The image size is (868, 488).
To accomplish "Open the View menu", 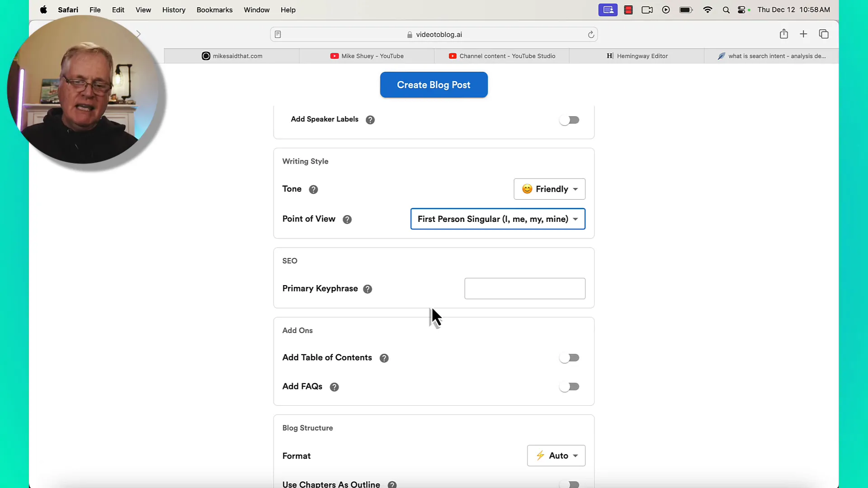I will pos(143,9).
